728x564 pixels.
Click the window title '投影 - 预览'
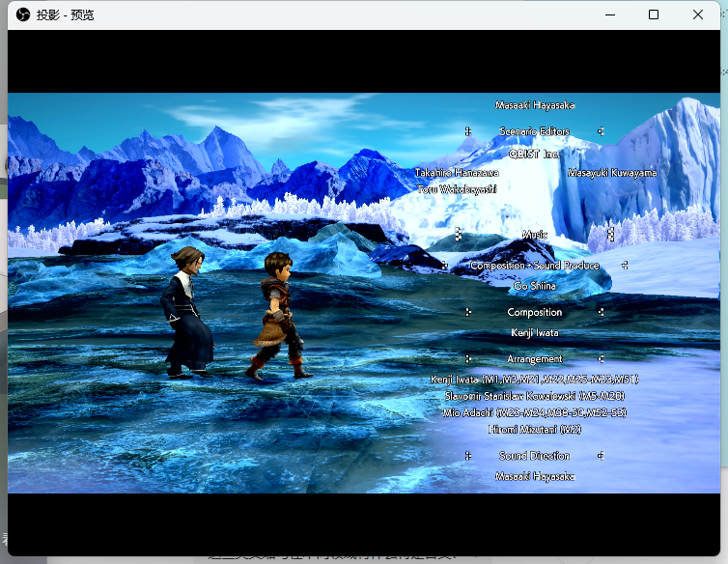[x=65, y=15]
